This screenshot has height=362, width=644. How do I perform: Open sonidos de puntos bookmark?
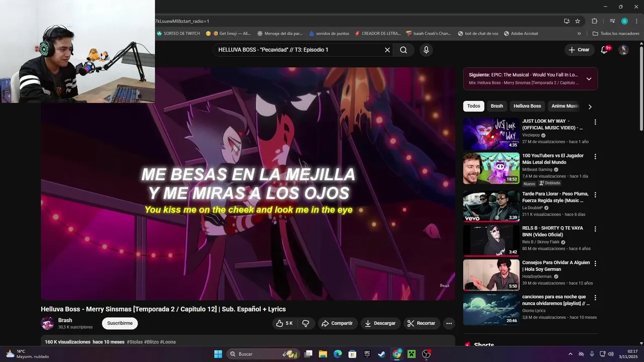[329, 34]
